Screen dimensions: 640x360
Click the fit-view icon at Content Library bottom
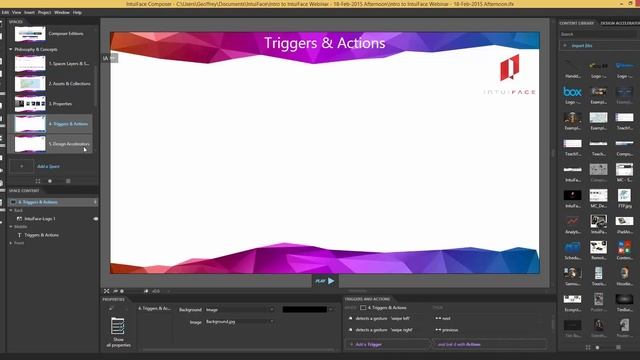coord(588,348)
